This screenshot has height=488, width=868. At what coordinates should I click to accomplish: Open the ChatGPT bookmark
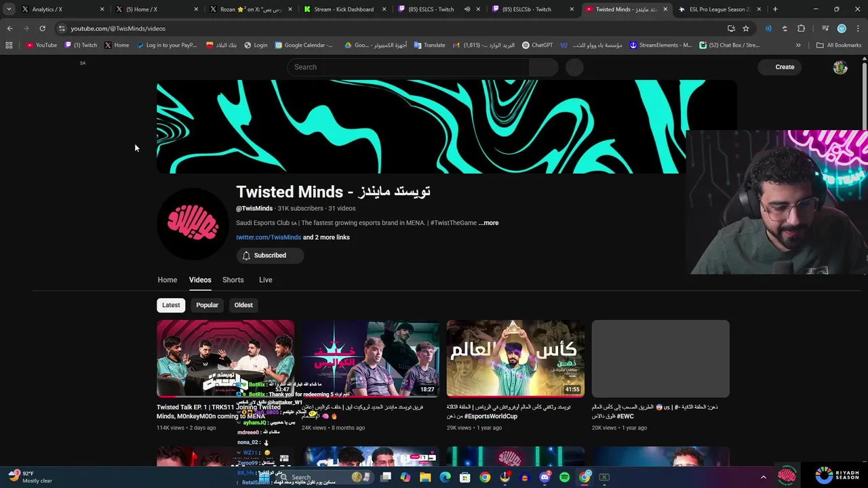[x=537, y=45]
